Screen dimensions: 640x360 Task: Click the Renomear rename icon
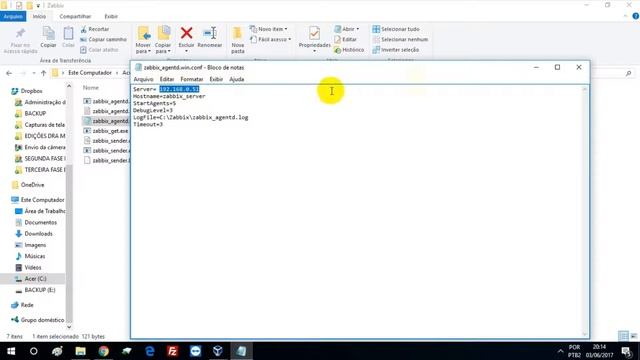point(210,33)
